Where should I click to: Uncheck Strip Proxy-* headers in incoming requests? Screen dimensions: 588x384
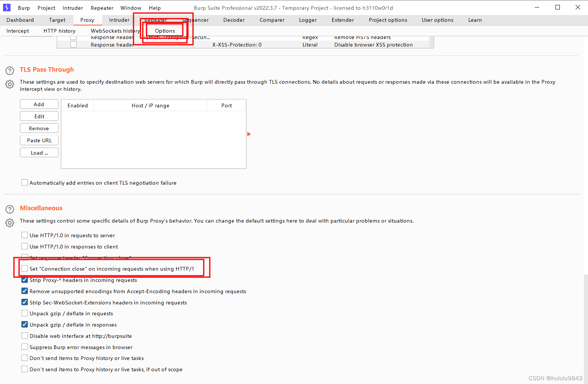[25, 280]
